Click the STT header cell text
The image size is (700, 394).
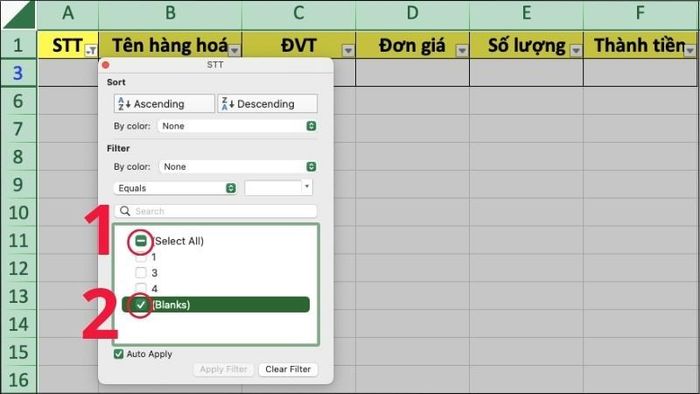tap(67, 45)
